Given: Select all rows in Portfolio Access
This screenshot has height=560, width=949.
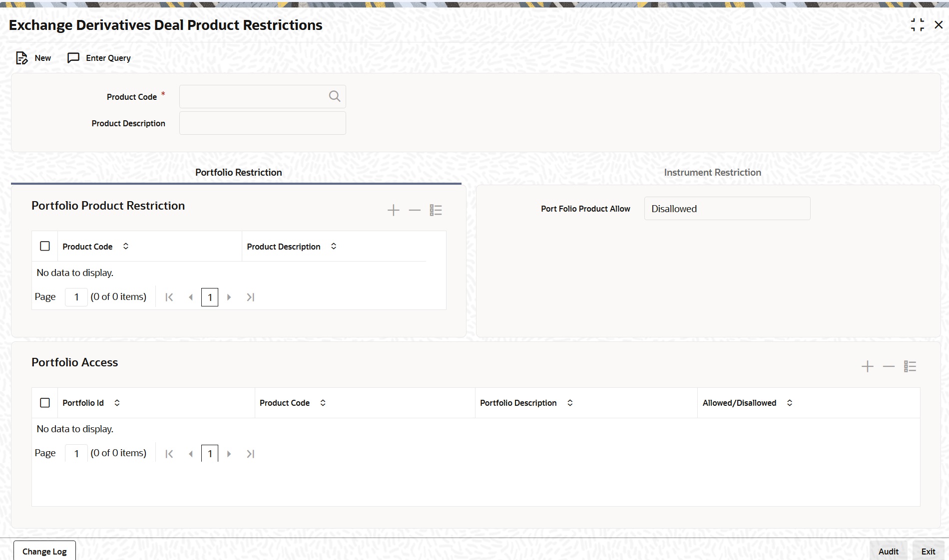Looking at the screenshot, I should (x=45, y=403).
